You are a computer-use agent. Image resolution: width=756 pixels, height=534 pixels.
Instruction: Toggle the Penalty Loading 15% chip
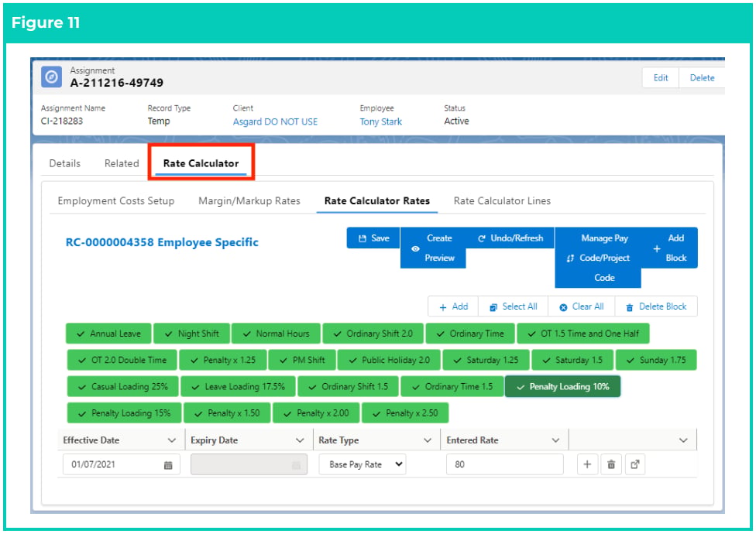pyautogui.click(x=125, y=413)
